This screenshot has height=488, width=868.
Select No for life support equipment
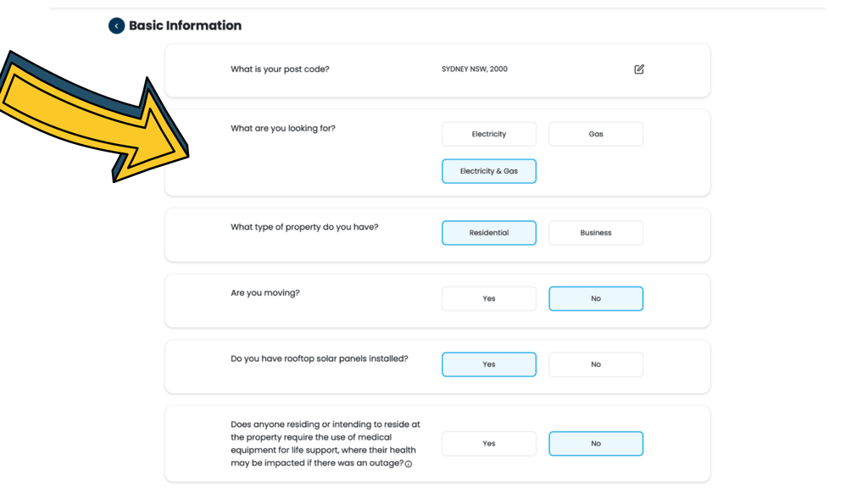point(596,444)
